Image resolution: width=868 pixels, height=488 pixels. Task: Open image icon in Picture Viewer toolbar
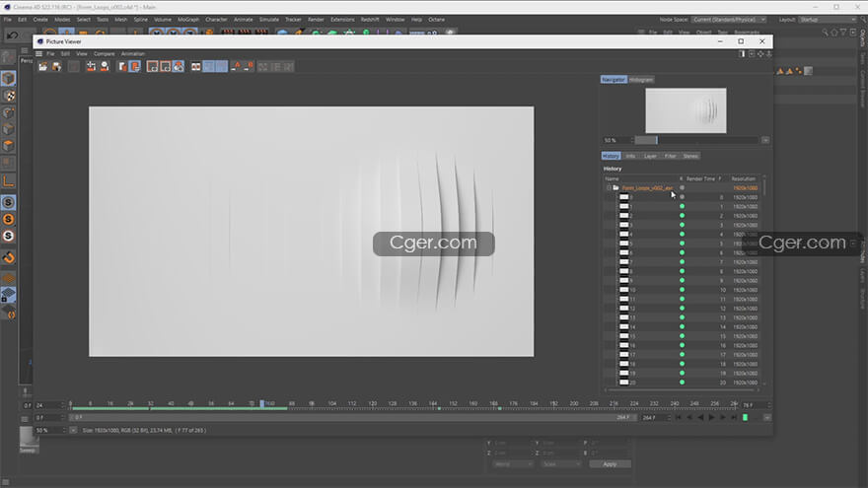[x=42, y=66]
